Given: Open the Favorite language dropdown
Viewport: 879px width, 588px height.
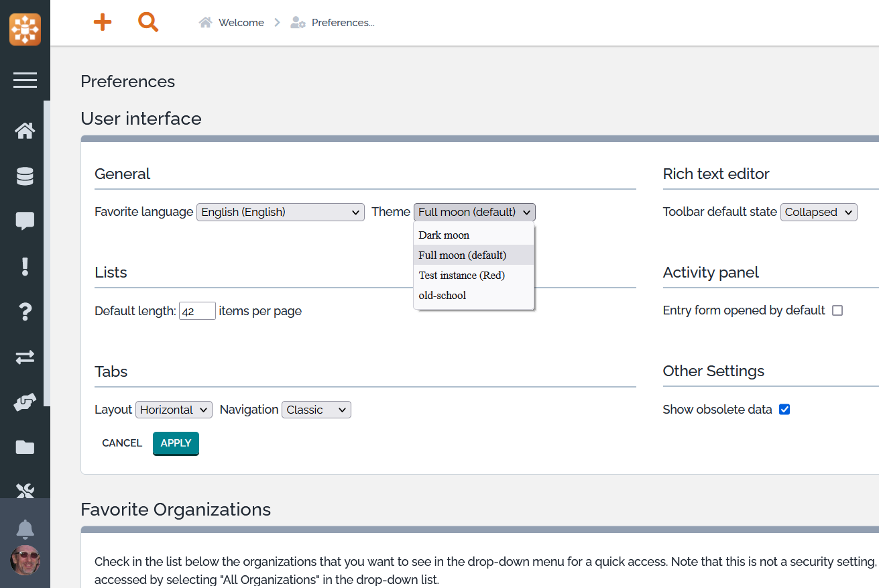Looking at the screenshot, I should click(x=280, y=212).
